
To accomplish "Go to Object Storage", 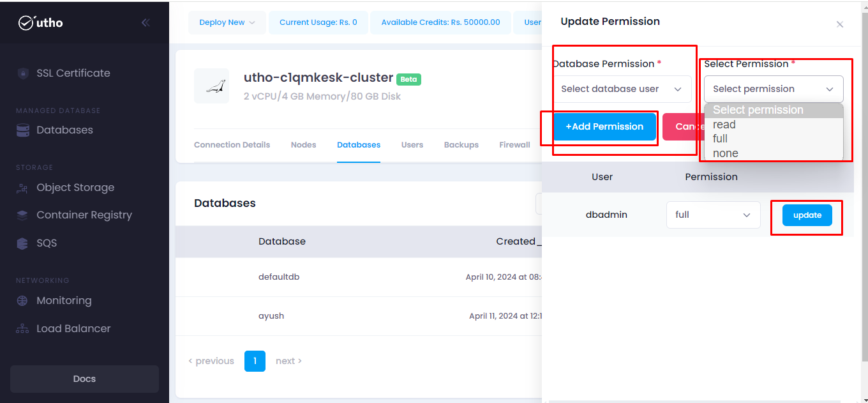I will 75,188.
